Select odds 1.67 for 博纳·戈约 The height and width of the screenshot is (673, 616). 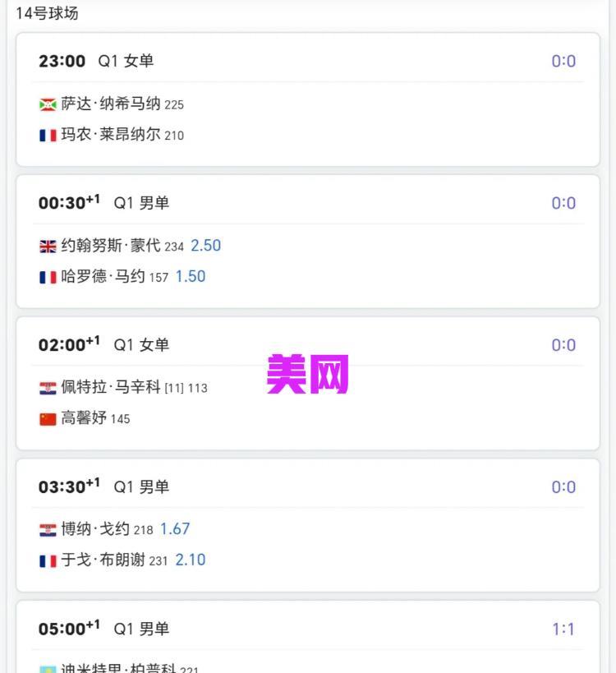(x=175, y=529)
